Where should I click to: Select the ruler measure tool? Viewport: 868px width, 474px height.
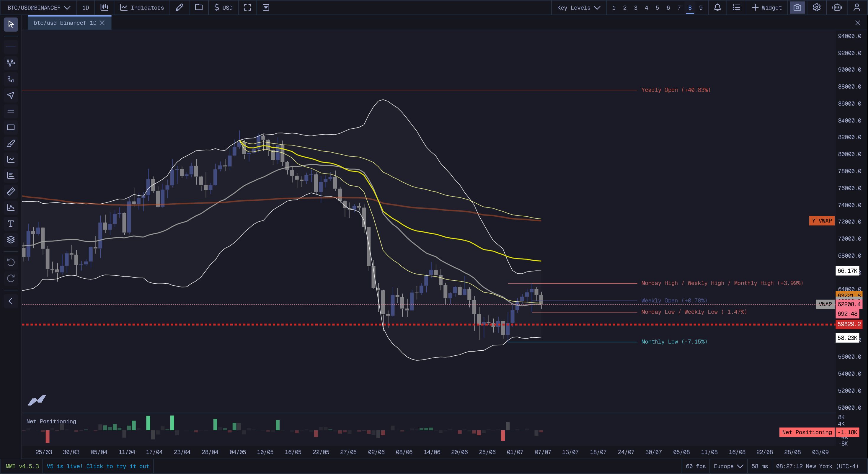pos(11,191)
